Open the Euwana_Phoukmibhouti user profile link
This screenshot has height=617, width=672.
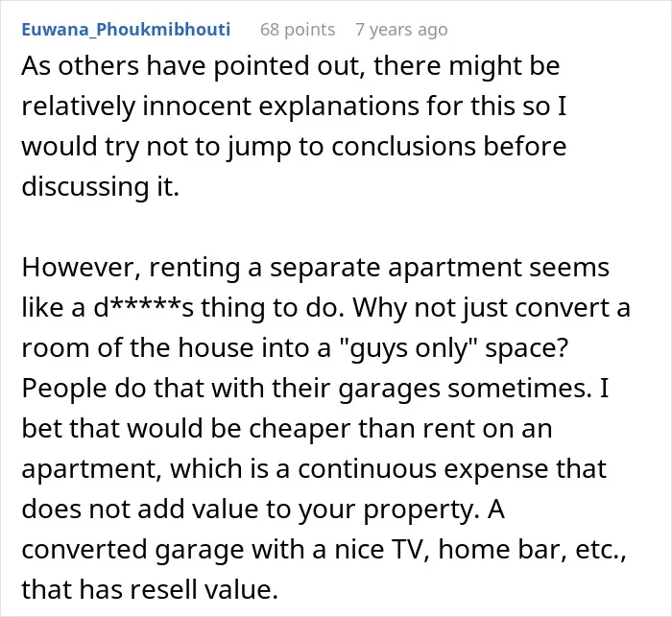pos(126,30)
